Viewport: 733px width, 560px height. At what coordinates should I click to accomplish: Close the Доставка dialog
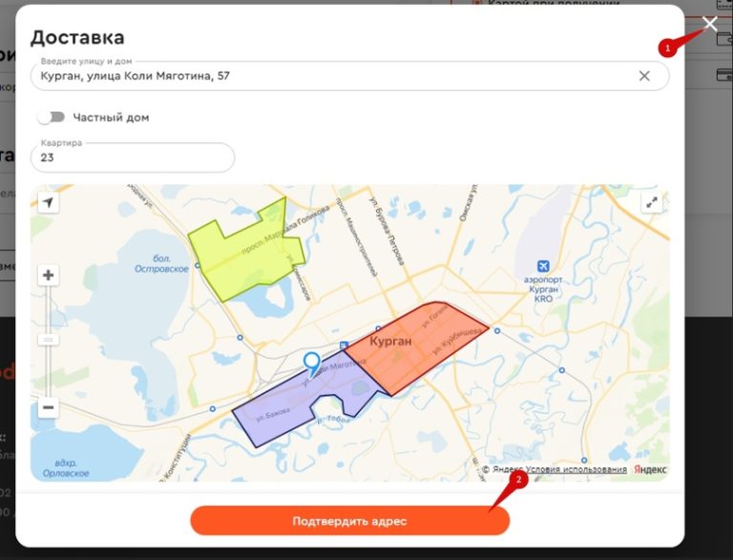tap(709, 24)
